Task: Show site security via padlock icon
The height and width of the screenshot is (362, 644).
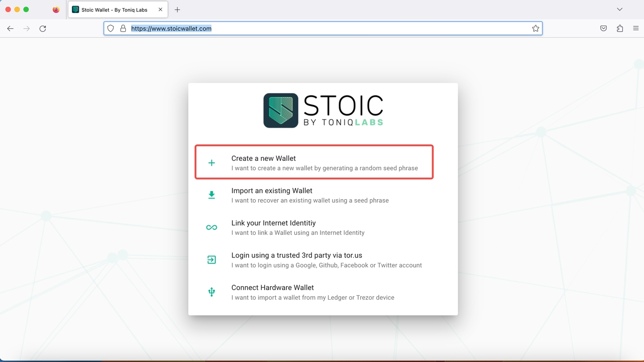Action: [123, 29]
